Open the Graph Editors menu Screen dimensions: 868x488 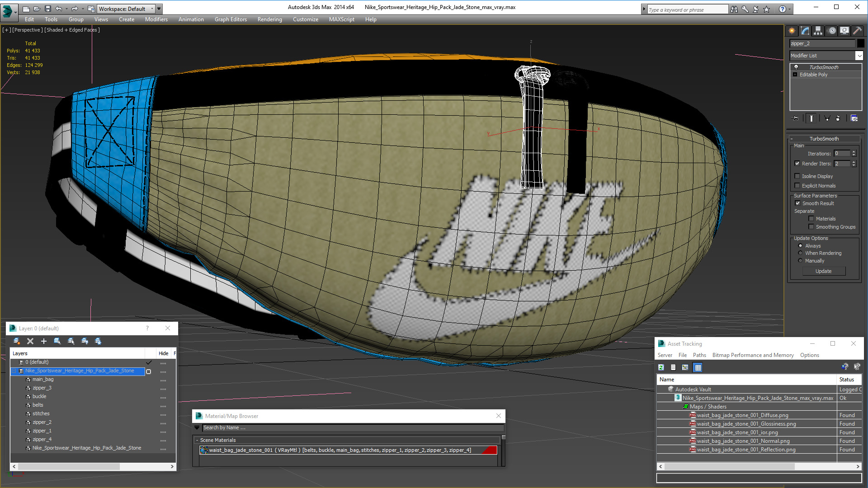231,19
